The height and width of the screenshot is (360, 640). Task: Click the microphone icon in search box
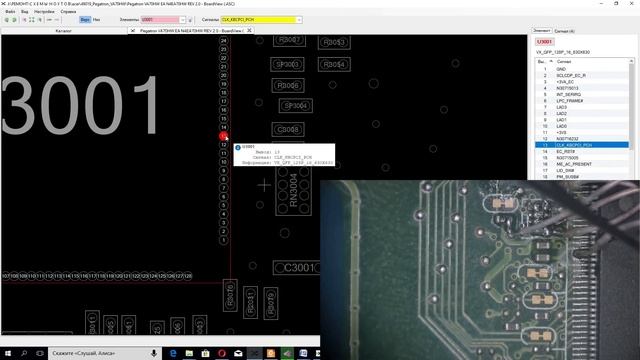click(154, 353)
